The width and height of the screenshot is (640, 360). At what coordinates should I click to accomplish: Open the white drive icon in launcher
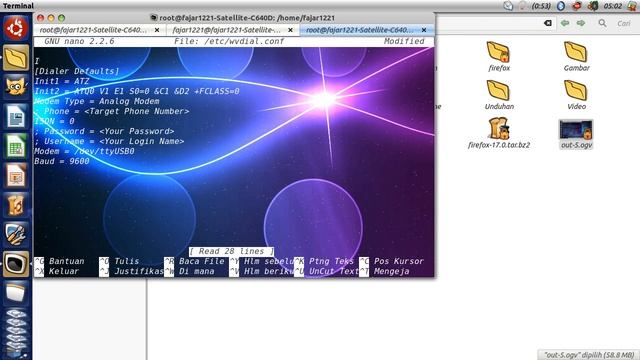tap(16, 293)
